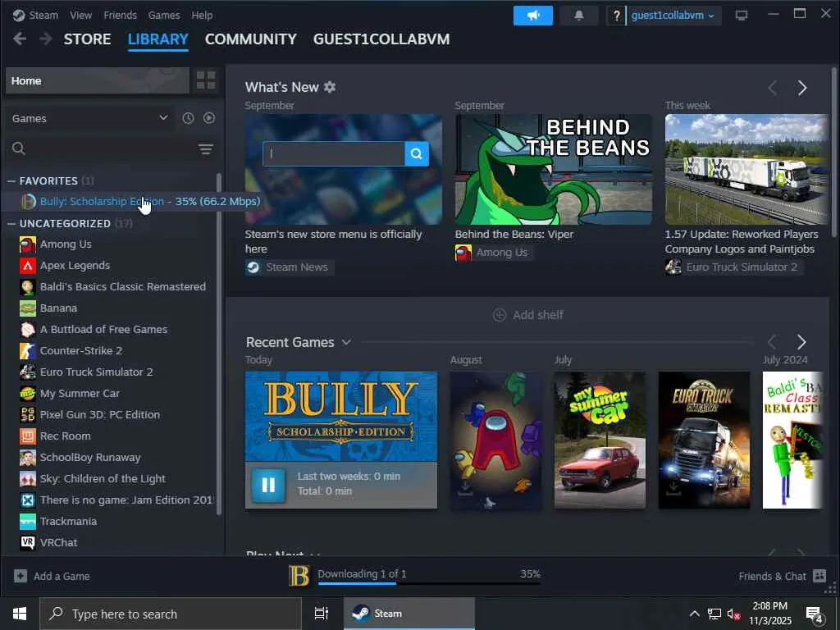Open the question mark help icon

coord(617,16)
